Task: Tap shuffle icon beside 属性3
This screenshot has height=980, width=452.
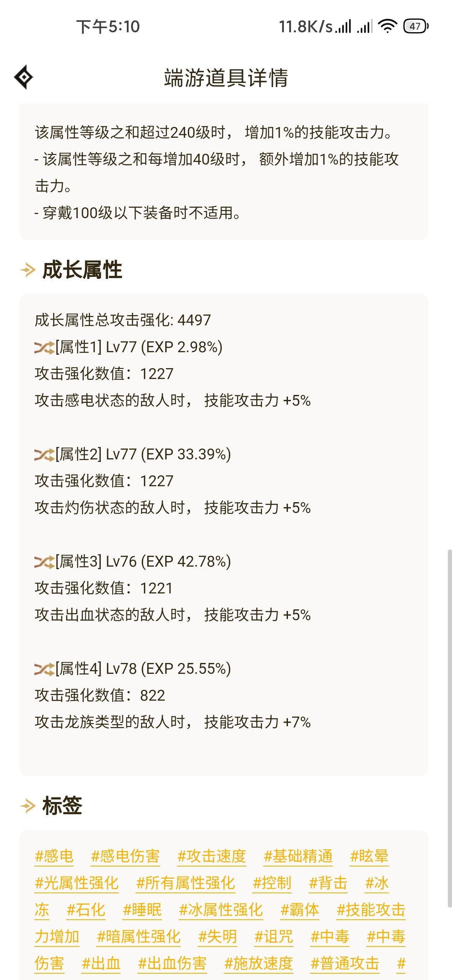Action: (44, 562)
